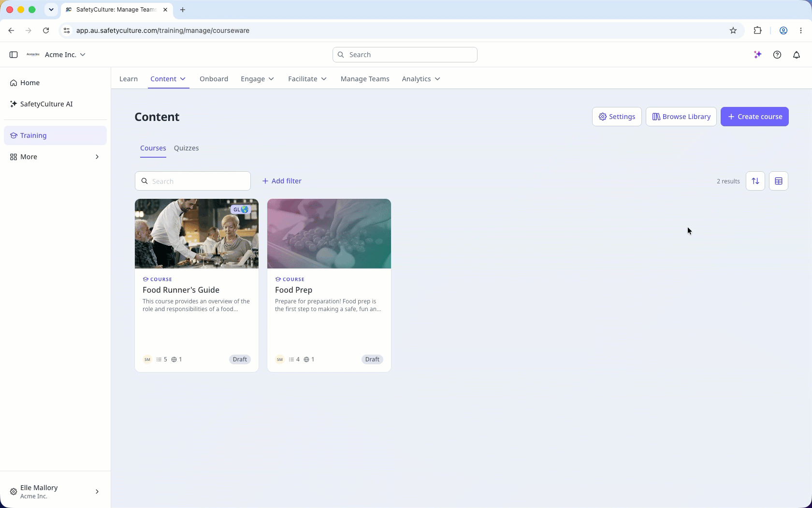Open the Manage Teams tab

(x=365, y=79)
